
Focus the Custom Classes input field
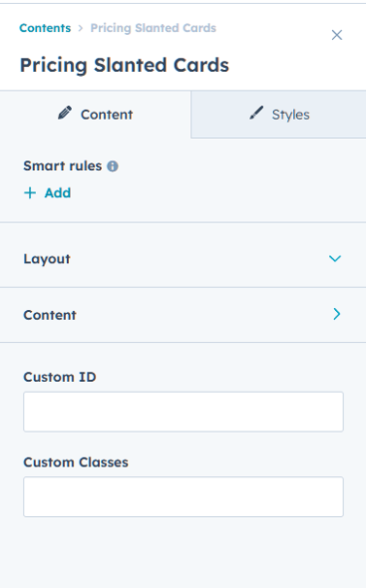(183, 497)
